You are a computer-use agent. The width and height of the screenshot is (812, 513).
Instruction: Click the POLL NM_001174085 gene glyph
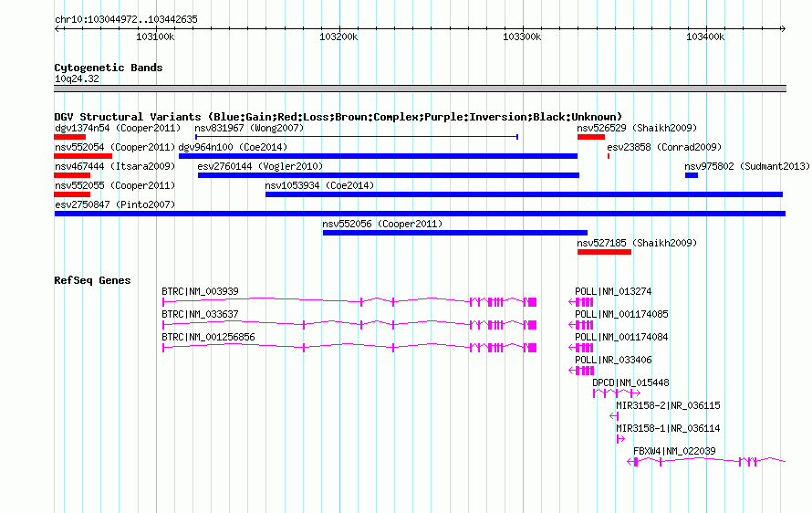[581, 324]
